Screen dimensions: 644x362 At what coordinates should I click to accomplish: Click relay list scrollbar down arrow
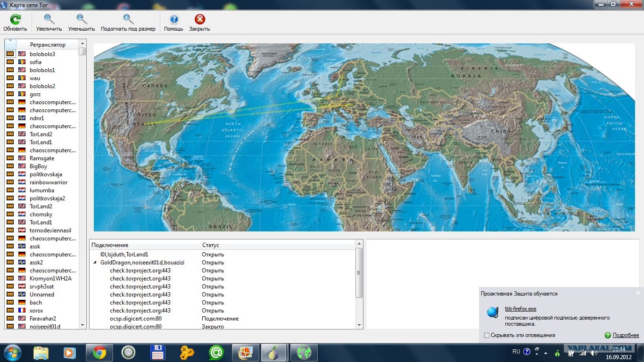tap(83, 325)
